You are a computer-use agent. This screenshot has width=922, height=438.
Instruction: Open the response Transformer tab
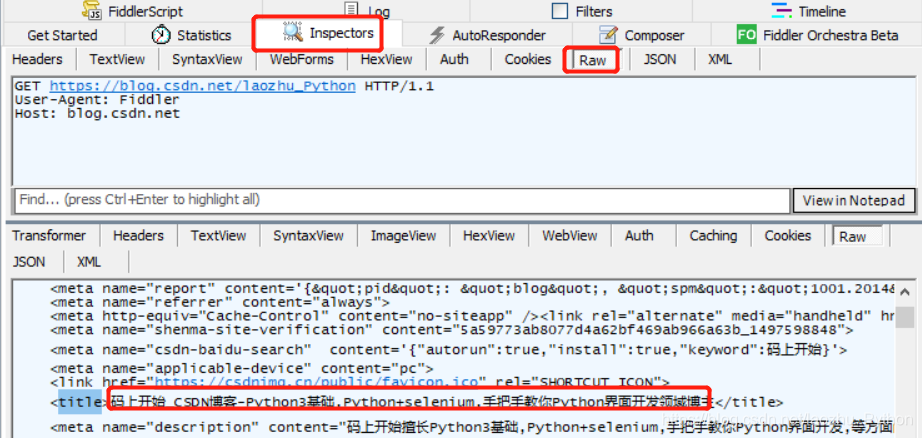point(49,236)
